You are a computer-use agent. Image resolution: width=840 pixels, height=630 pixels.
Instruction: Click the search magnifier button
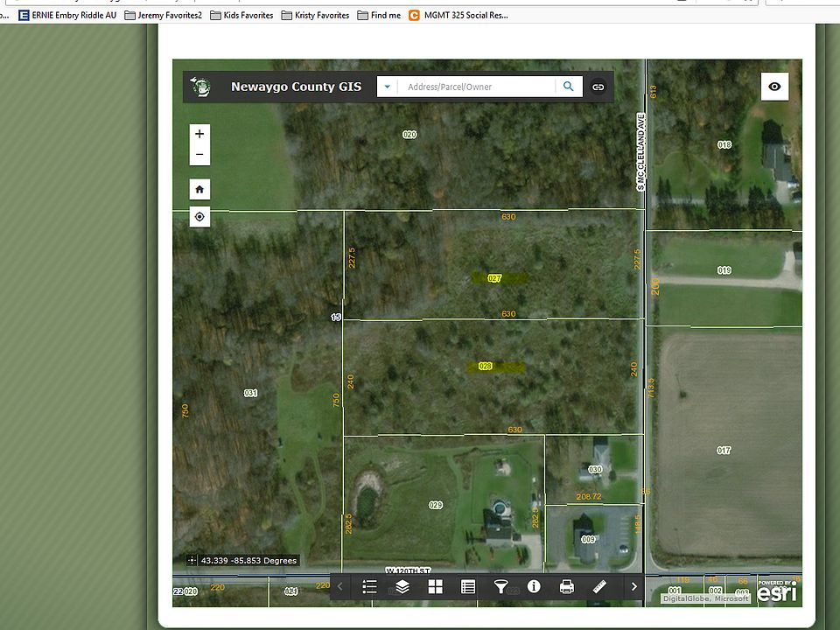569,87
